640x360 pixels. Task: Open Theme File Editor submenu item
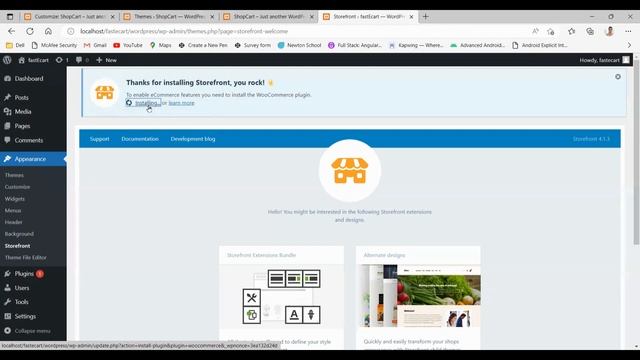(26, 258)
